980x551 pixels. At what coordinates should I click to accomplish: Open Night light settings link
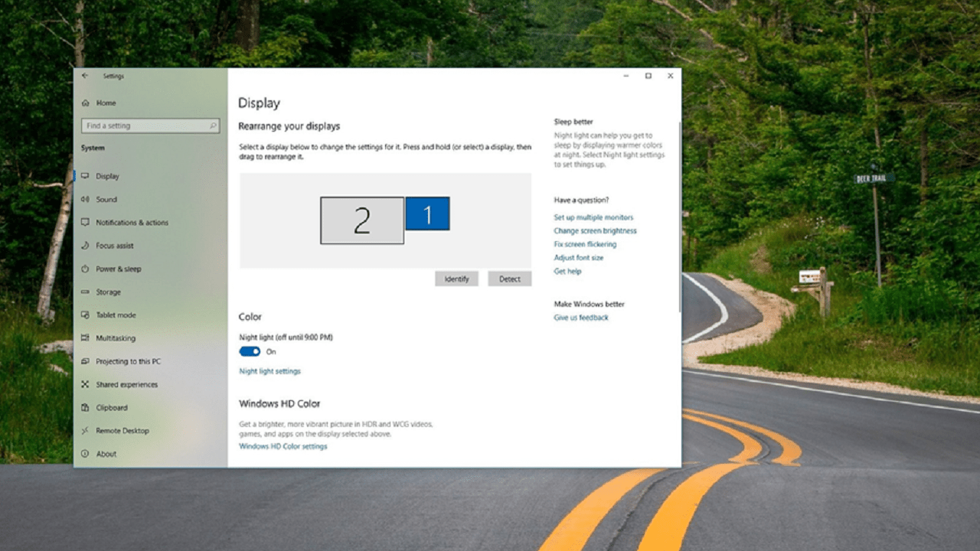[269, 371]
